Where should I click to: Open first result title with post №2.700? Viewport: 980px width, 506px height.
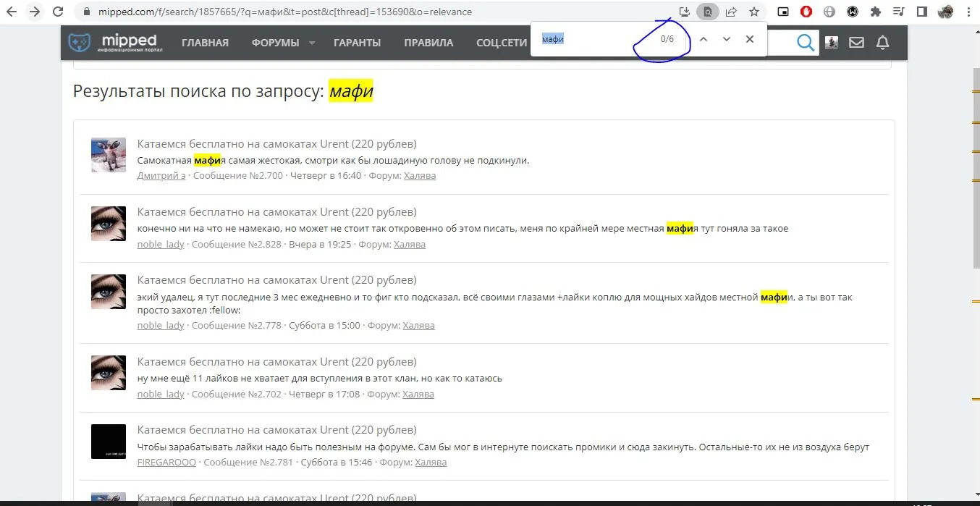[277, 144]
